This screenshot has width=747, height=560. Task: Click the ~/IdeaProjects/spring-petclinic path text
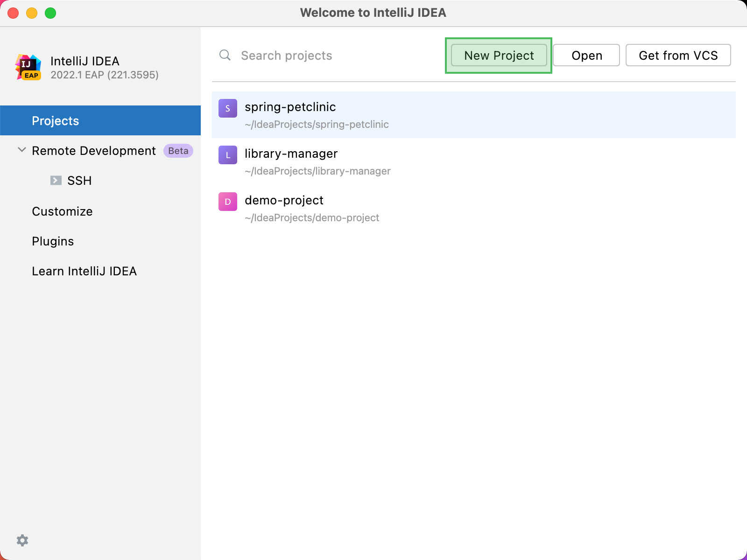317,125
